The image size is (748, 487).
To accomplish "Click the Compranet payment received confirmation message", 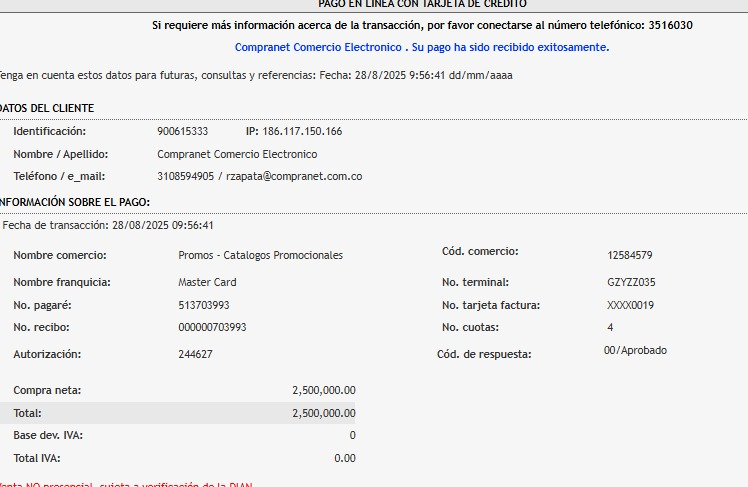I will click(422, 47).
